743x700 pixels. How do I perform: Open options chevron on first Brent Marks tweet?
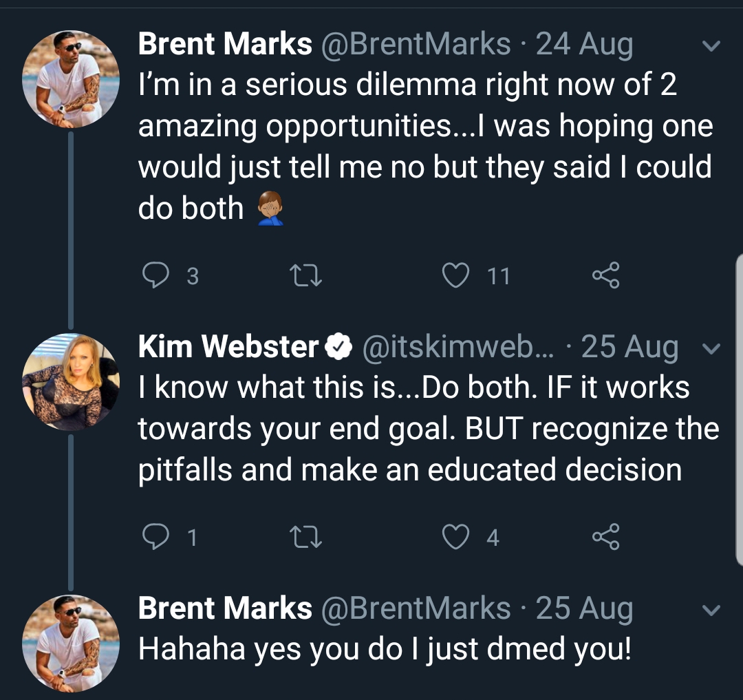(711, 45)
